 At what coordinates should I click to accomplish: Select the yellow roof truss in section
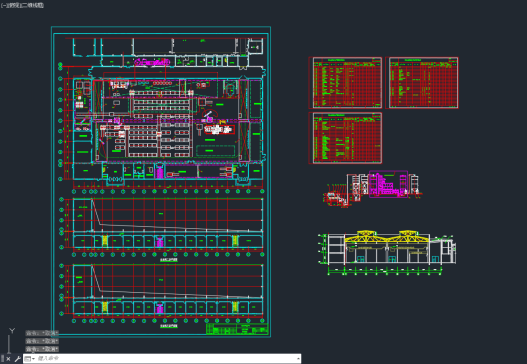click(x=387, y=237)
